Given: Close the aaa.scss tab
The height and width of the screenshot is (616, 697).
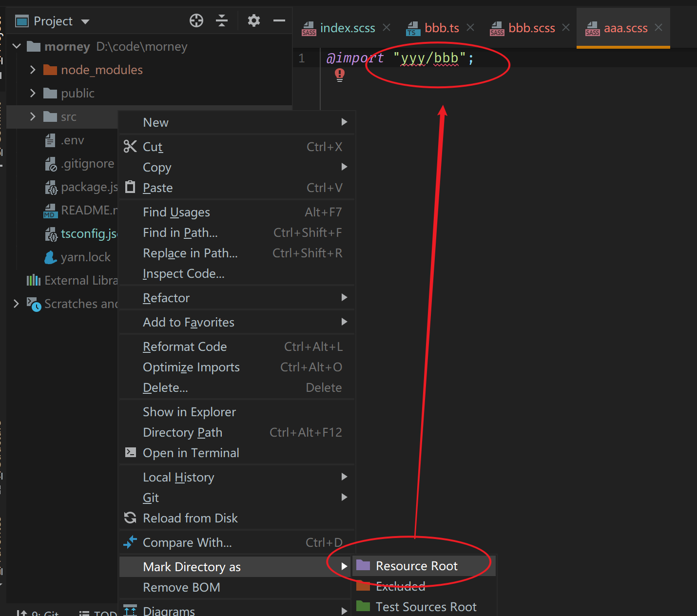Looking at the screenshot, I should [658, 27].
